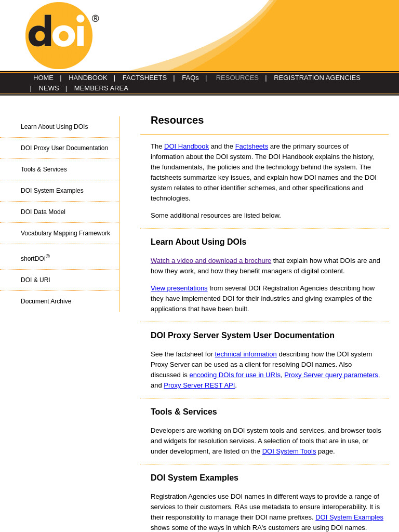Open NEWS in navigation bar
Image resolution: width=399 pixels, height=532 pixels.
tap(49, 88)
